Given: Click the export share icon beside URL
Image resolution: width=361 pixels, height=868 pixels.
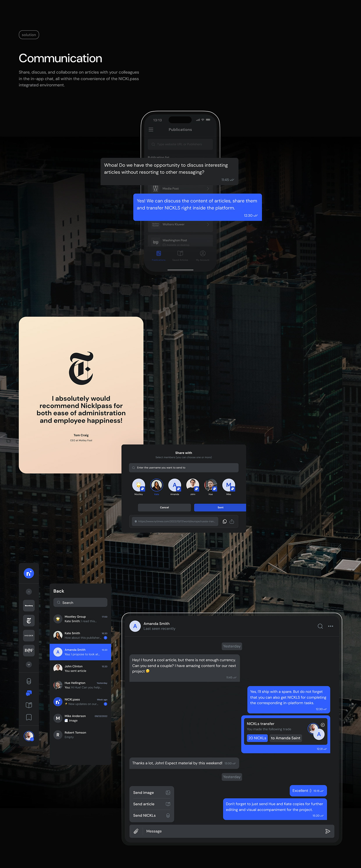Looking at the screenshot, I should point(232,521).
